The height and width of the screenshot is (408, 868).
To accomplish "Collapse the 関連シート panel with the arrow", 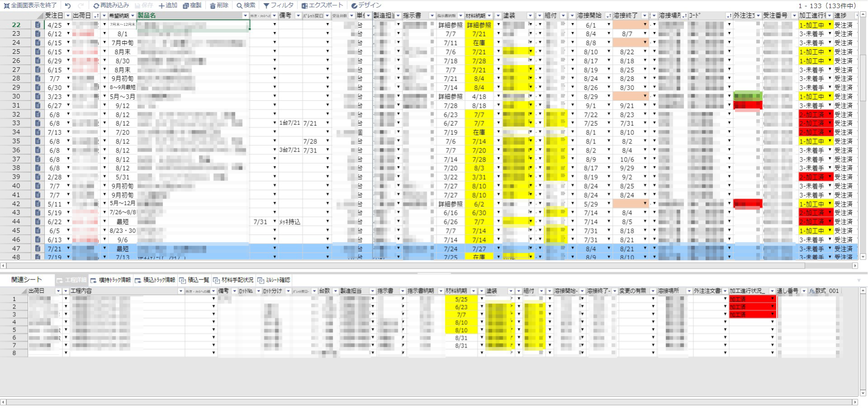I will [858, 280].
